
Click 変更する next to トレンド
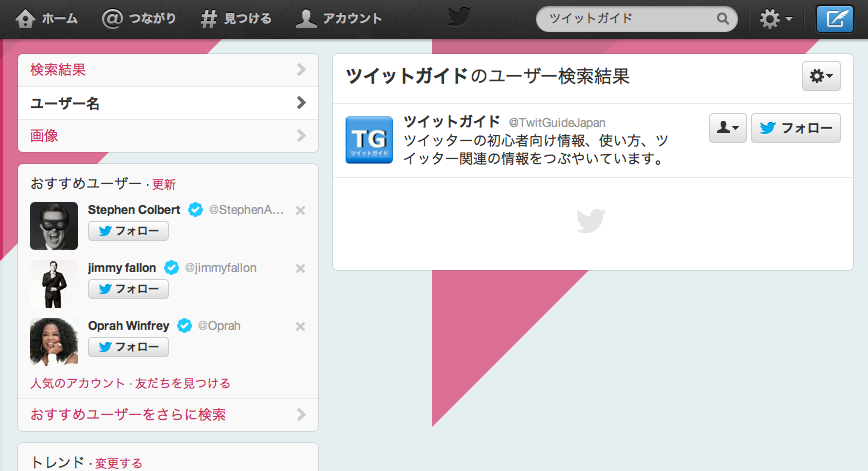tap(118, 463)
